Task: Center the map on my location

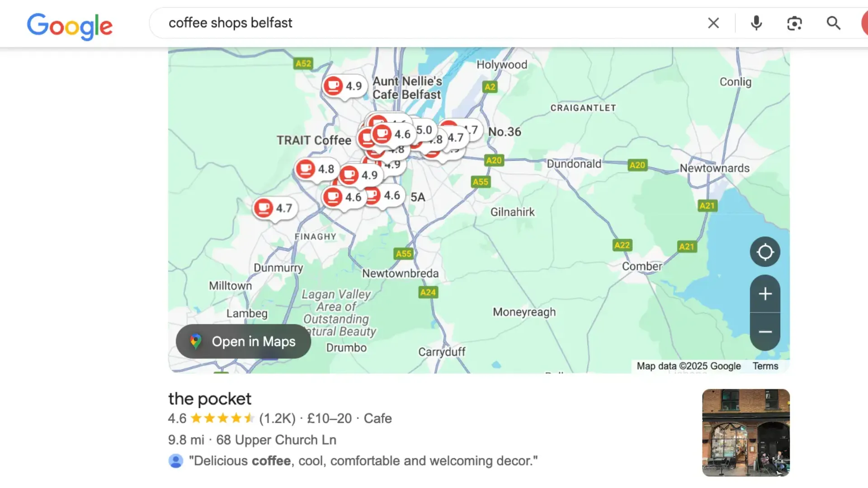Action: [x=765, y=252]
